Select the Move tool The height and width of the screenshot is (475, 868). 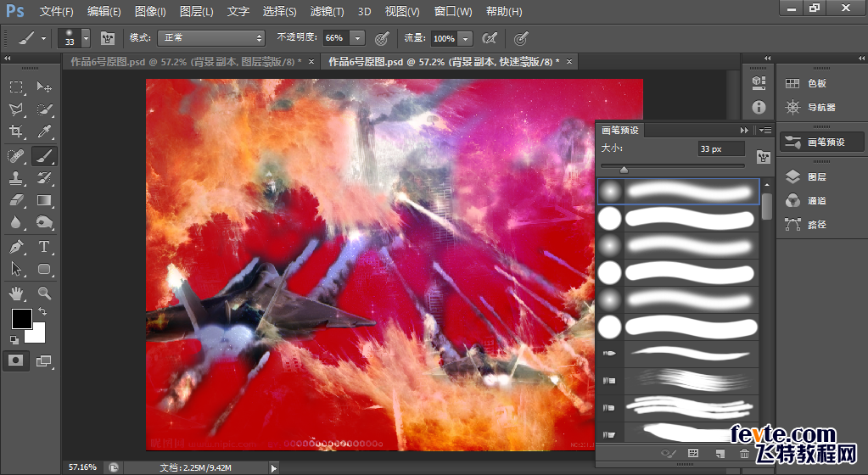coord(44,87)
